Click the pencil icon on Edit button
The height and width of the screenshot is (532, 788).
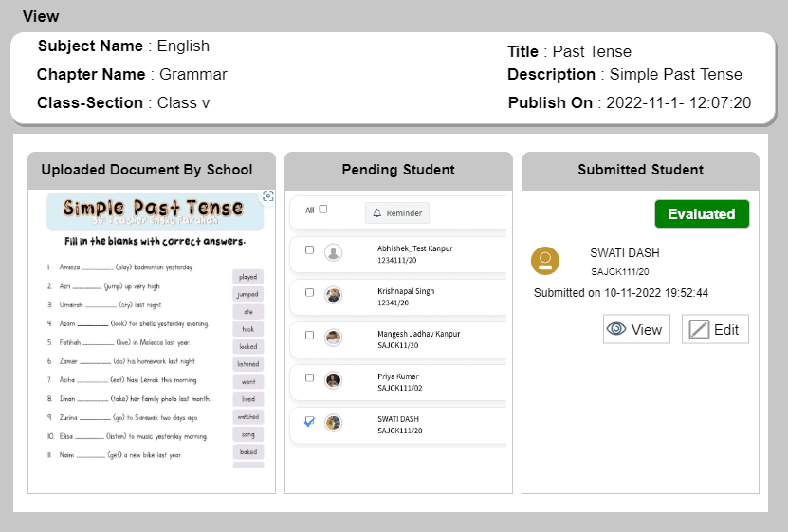pos(699,330)
